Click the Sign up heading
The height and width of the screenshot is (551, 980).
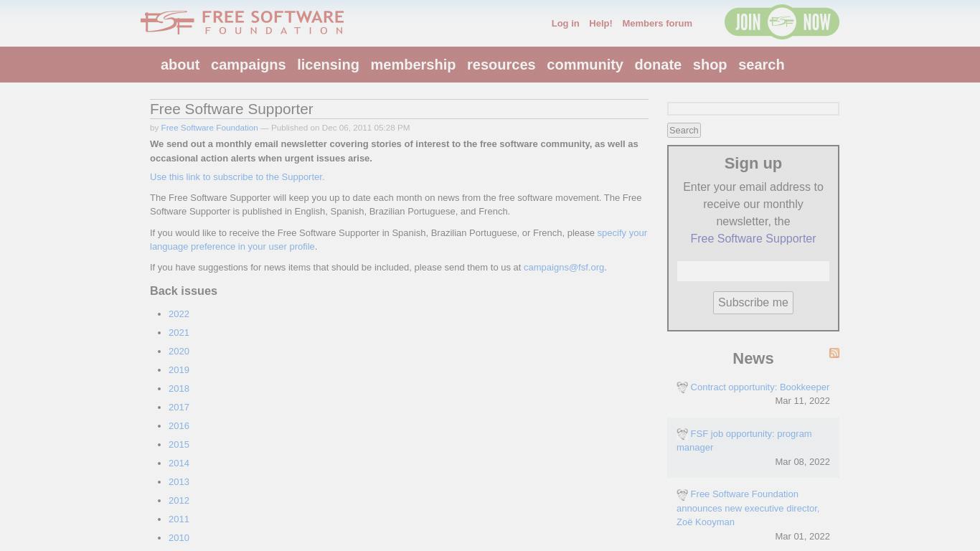tap(753, 164)
